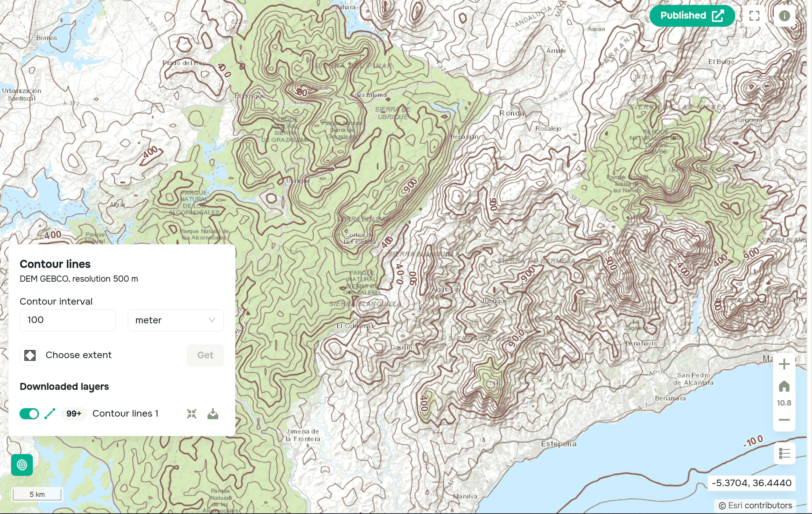Click the Choose extent icon
812x514 pixels.
click(x=30, y=355)
